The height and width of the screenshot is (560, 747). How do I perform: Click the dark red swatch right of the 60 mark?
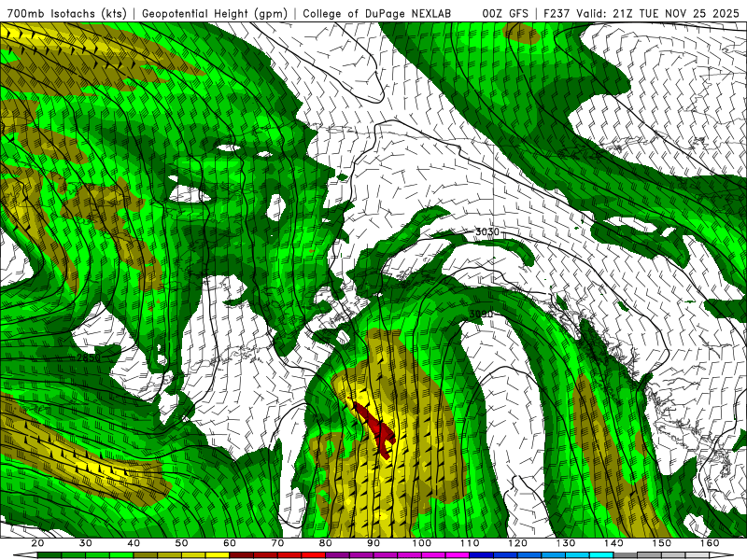[242, 555]
